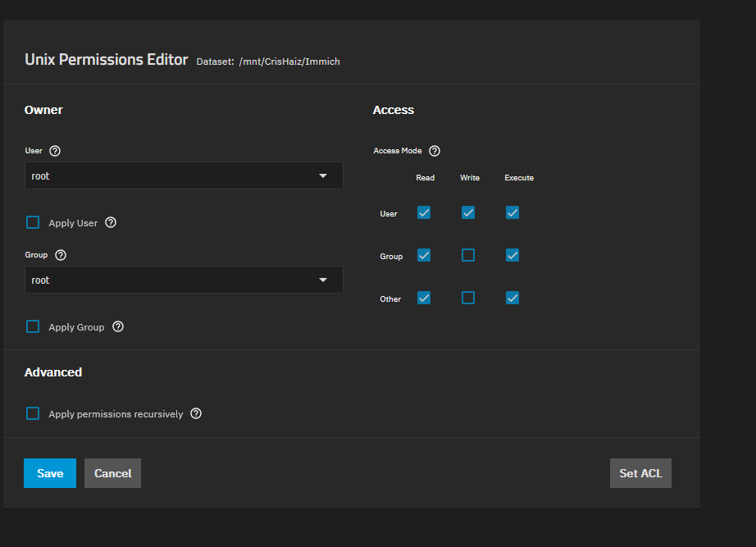The width and height of the screenshot is (756, 547).
Task: Open the User owner dropdown
Action: [184, 175]
